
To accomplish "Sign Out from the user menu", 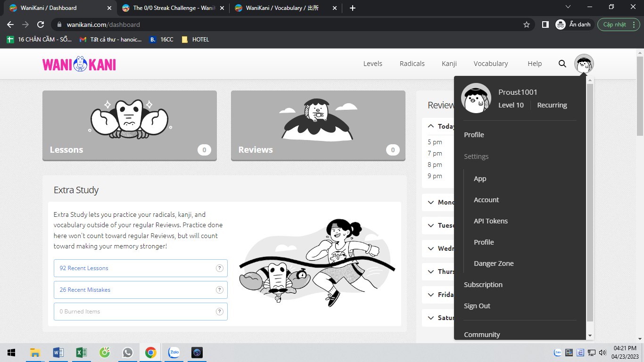I will (477, 306).
